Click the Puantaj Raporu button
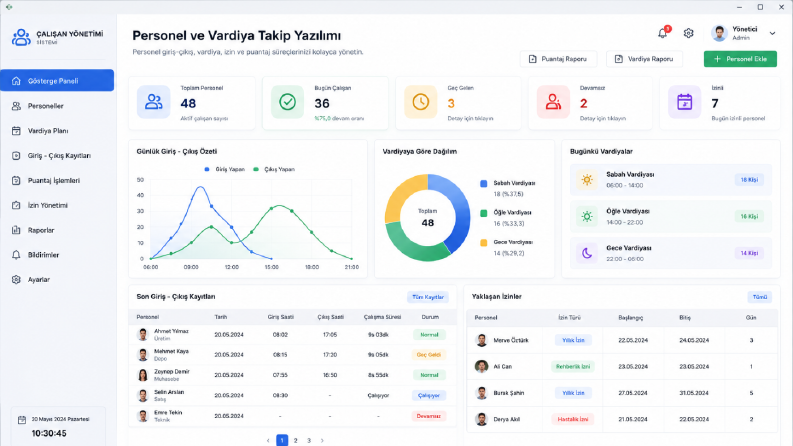 (x=558, y=59)
